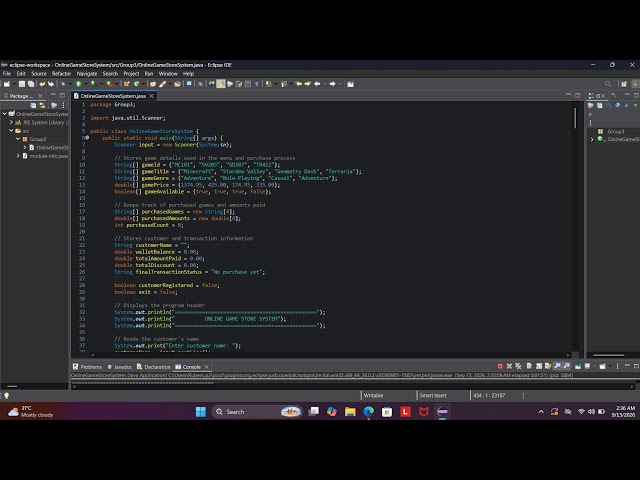Click the Save toolbar icon
Screen dimensions: 640x480
tap(22, 84)
